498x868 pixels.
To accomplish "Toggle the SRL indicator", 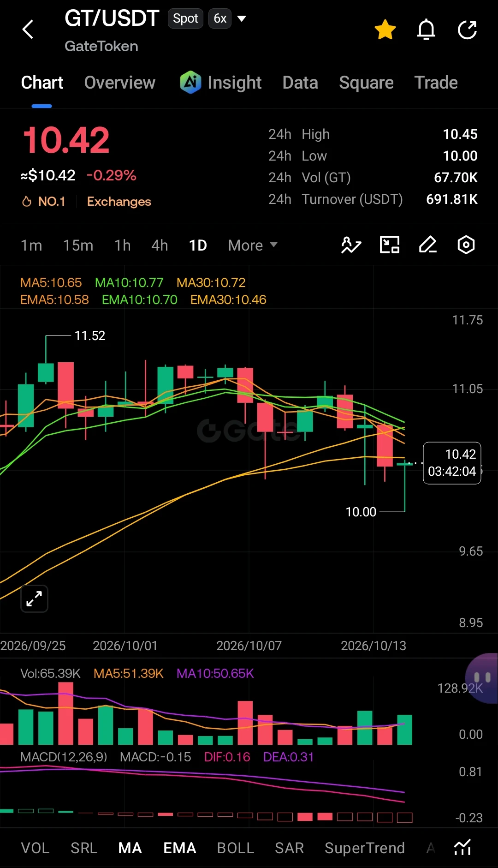I will click(x=84, y=848).
